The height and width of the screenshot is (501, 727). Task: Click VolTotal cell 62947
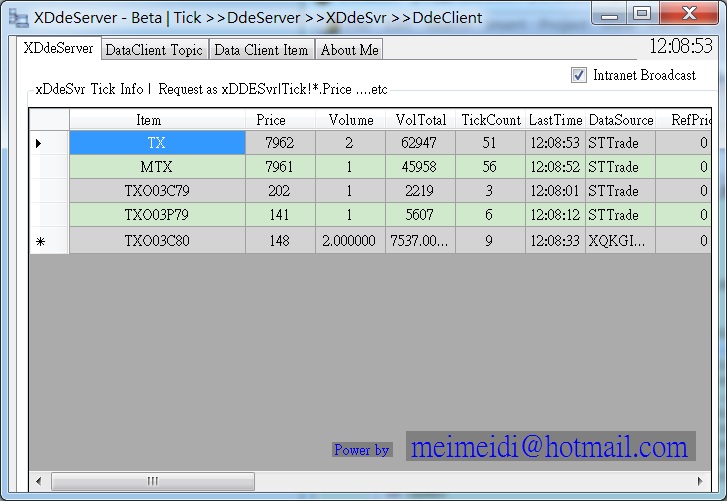pos(420,143)
